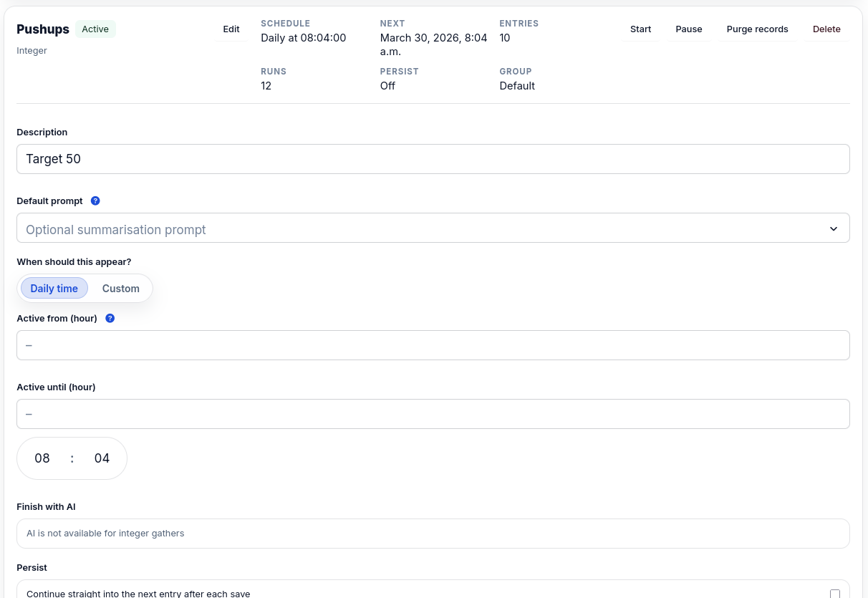868x598 pixels.
Task: Click next run date March 30, 2026
Action: (433, 44)
